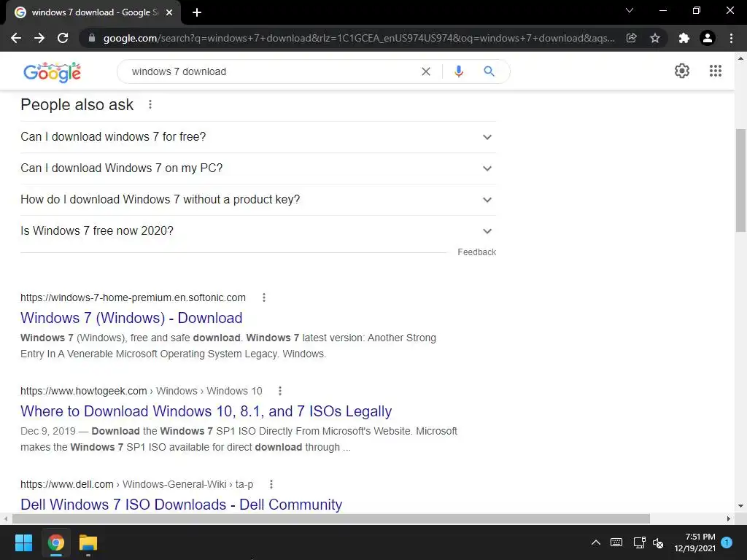The height and width of the screenshot is (560, 747).
Task: Share this page from address bar
Action: pyautogui.click(x=632, y=38)
